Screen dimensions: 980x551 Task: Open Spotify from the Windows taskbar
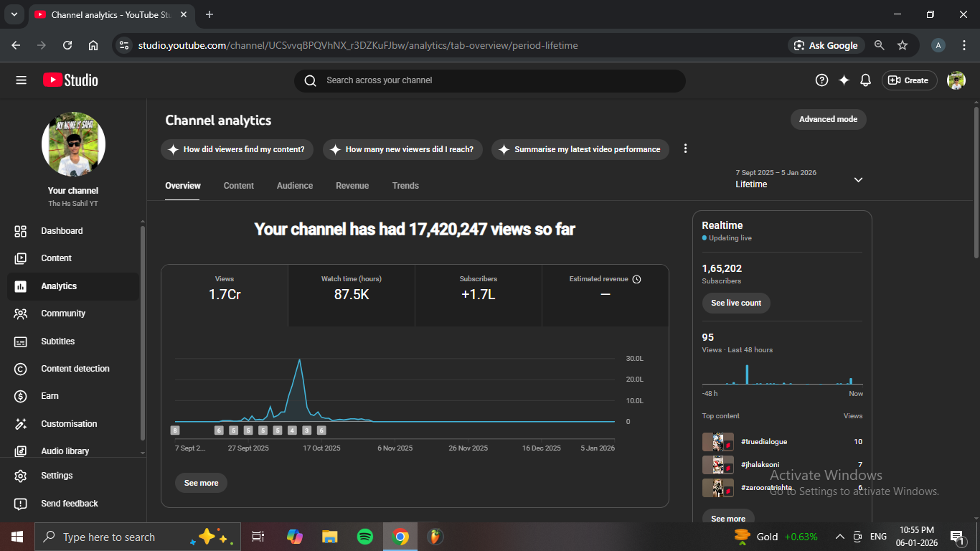[x=365, y=537]
